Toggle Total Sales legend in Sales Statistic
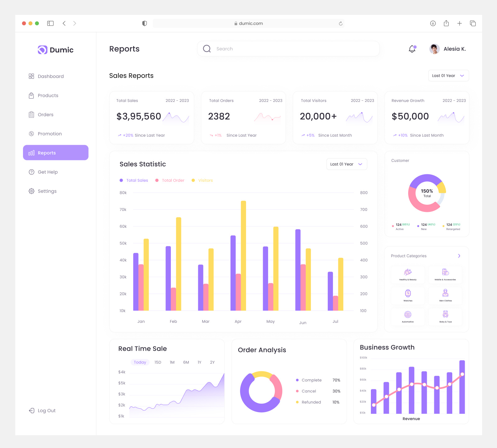497x448 pixels. [x=134, y=180]
